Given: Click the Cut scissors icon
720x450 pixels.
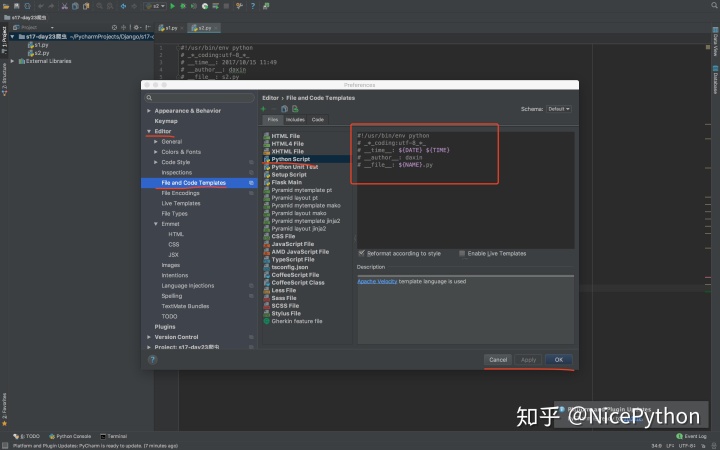Looking at the screenshot, I should tap(64, 6).
